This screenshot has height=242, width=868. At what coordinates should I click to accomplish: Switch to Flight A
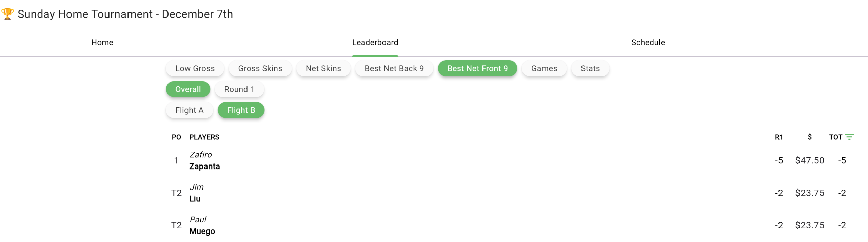[x=189, y=110]
